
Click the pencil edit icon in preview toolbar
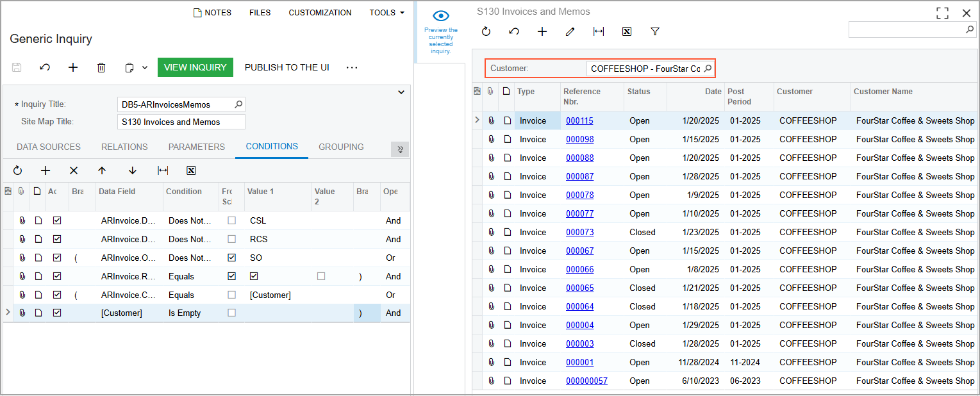570,31
